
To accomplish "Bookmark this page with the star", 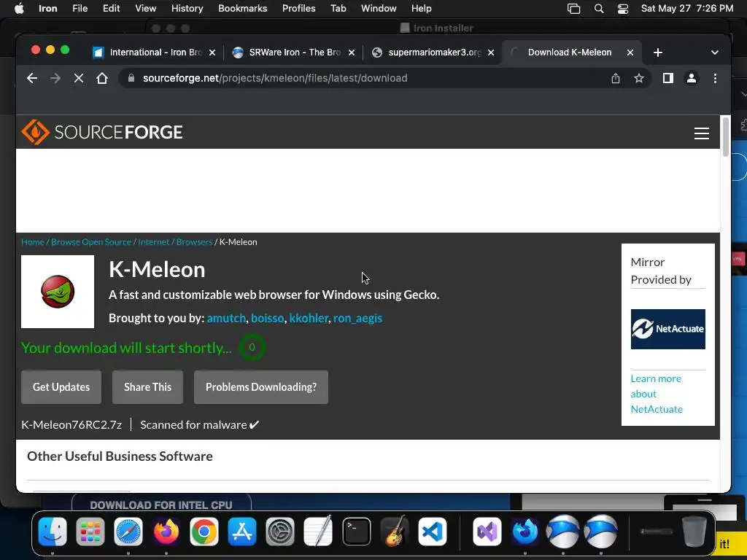I will pyautogui.click(x=639, y=78).
